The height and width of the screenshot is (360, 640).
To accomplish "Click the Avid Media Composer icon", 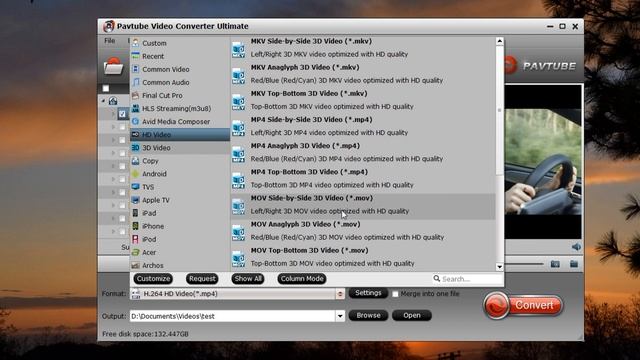I will [x=136, y=121].
